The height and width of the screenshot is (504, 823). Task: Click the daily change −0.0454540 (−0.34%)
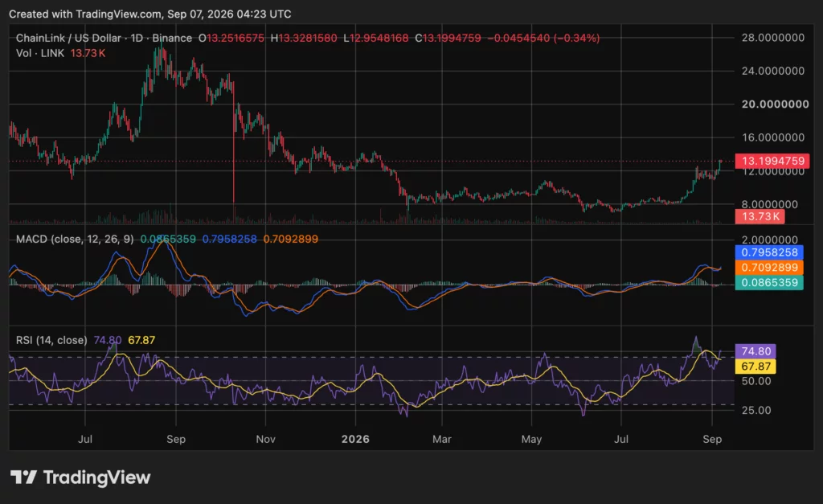pyautogui.click(x=543, y=38)
